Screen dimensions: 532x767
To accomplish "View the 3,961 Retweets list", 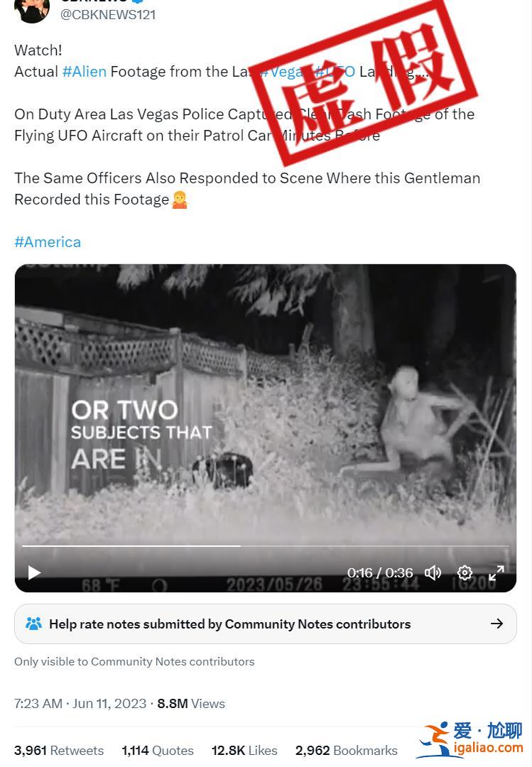I will click(x=59, y=750).
